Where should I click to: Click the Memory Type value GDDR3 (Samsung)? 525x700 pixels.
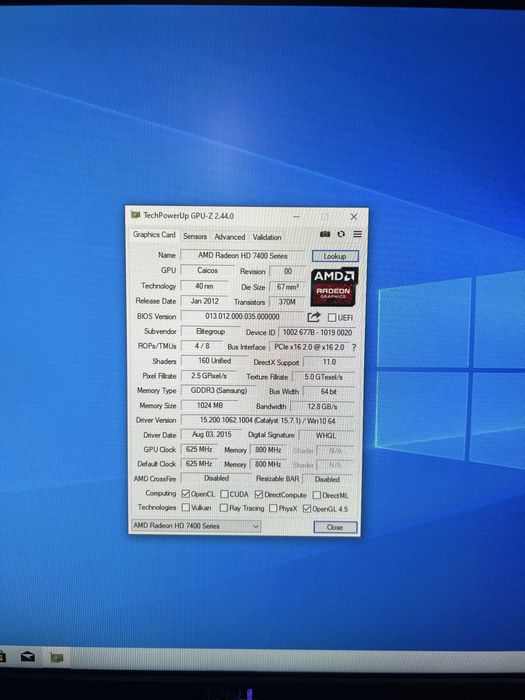pos(219,391)
